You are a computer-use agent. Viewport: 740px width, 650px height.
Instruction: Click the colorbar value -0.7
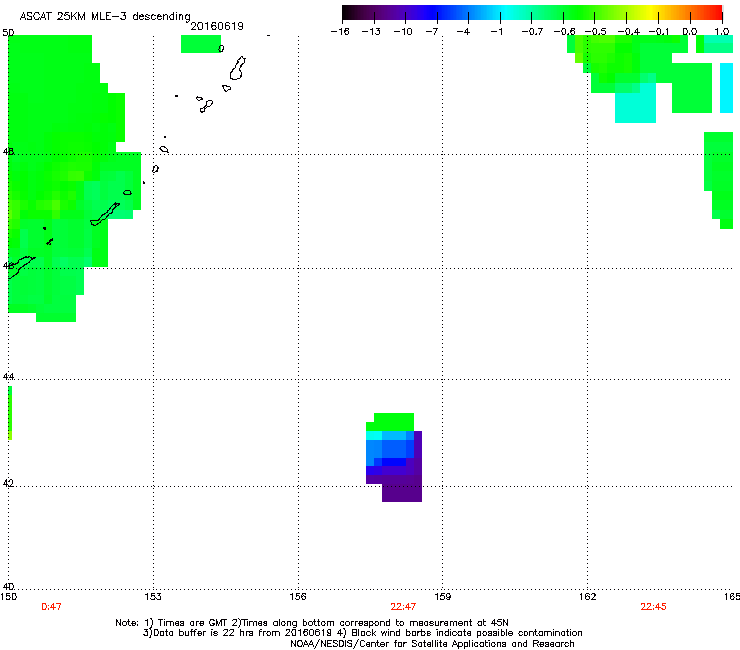[532, 32]
